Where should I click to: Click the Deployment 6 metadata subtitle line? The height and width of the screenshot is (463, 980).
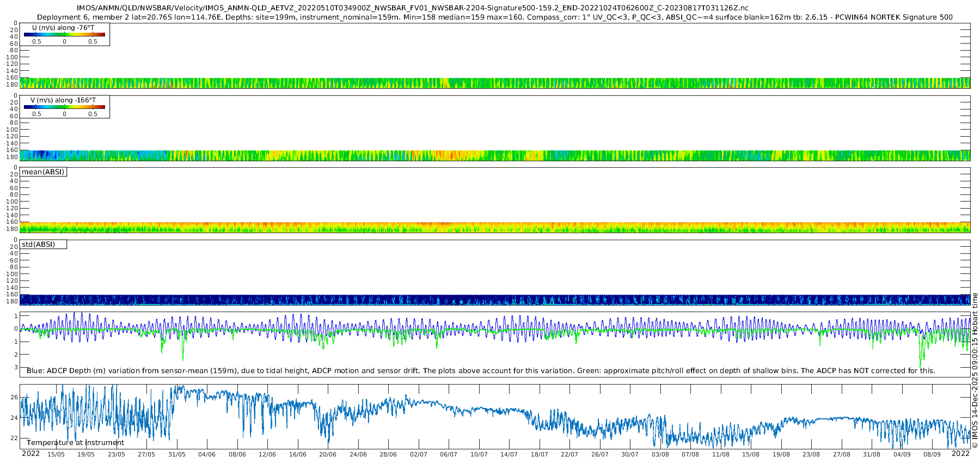click(494, 17)
